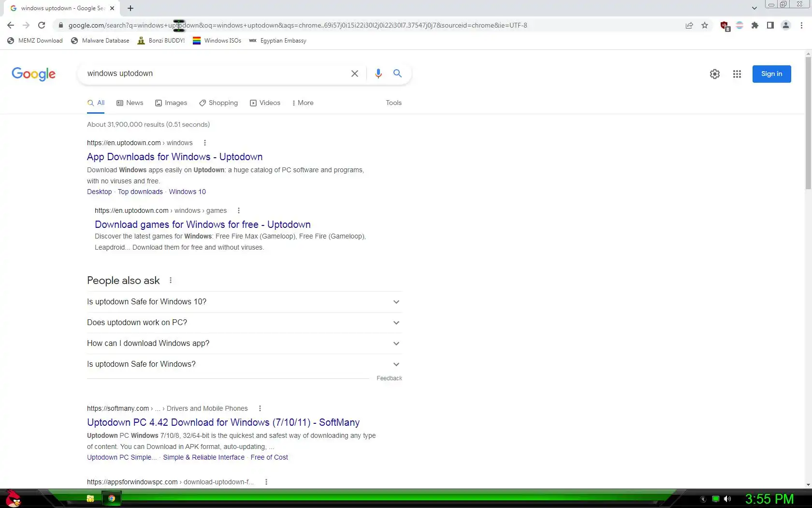Switch to the Shopping tab
812x508 pixels.
click(218, 103)
